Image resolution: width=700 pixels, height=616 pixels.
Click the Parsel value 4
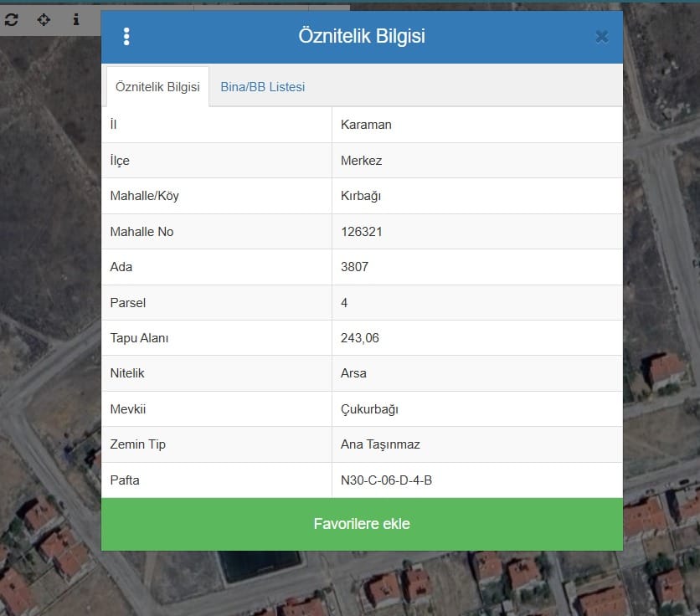tap(344, 303)
